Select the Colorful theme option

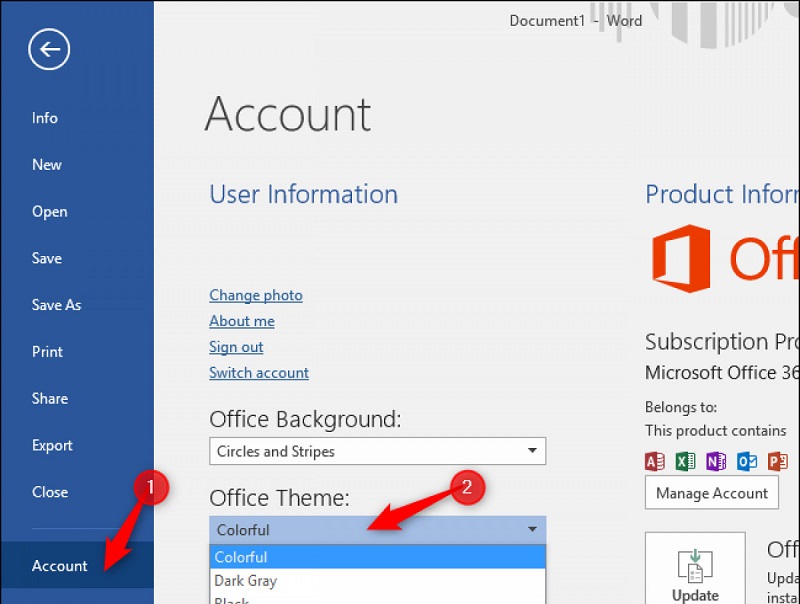pos(378,557)
